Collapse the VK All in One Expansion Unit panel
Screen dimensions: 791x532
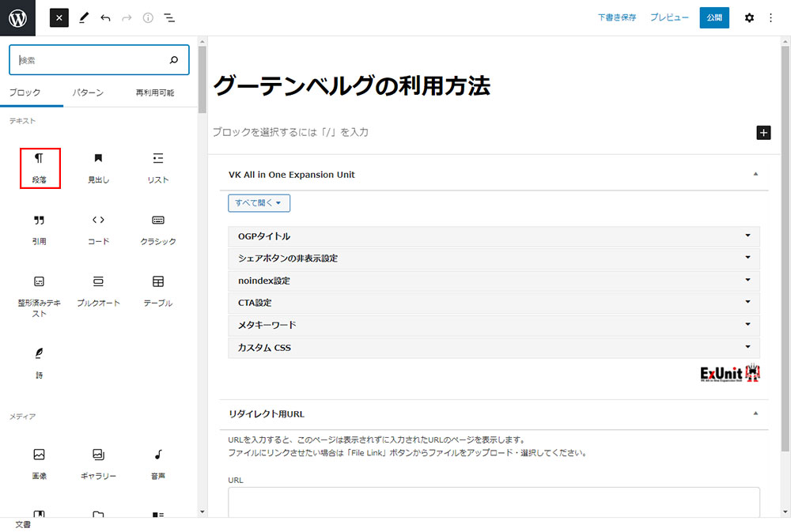pyautogui.click(x=755, y=175)
